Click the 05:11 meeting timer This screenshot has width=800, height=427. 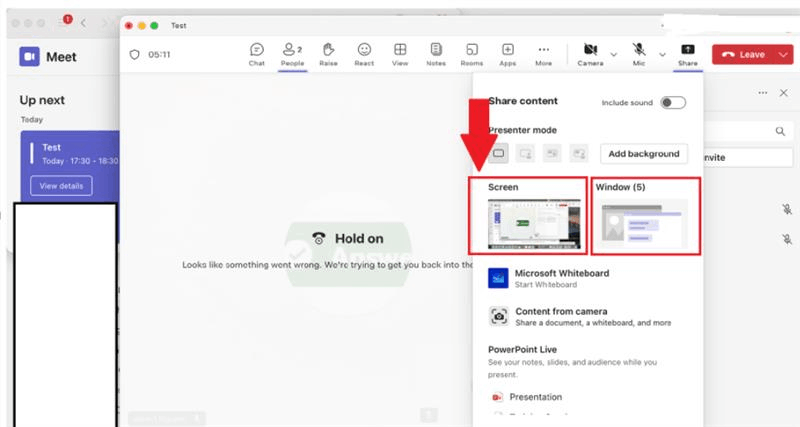[159, 55]
